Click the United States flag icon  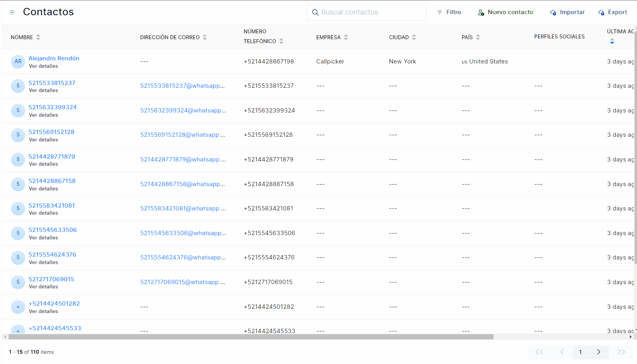464,62
